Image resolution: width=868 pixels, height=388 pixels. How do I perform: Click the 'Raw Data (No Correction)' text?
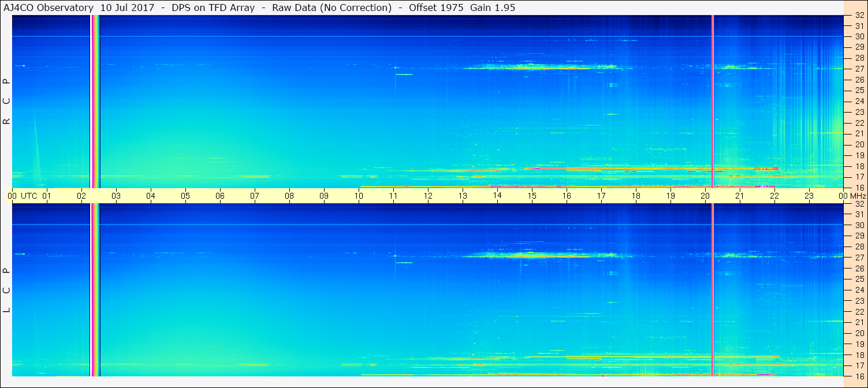point(331,8)
